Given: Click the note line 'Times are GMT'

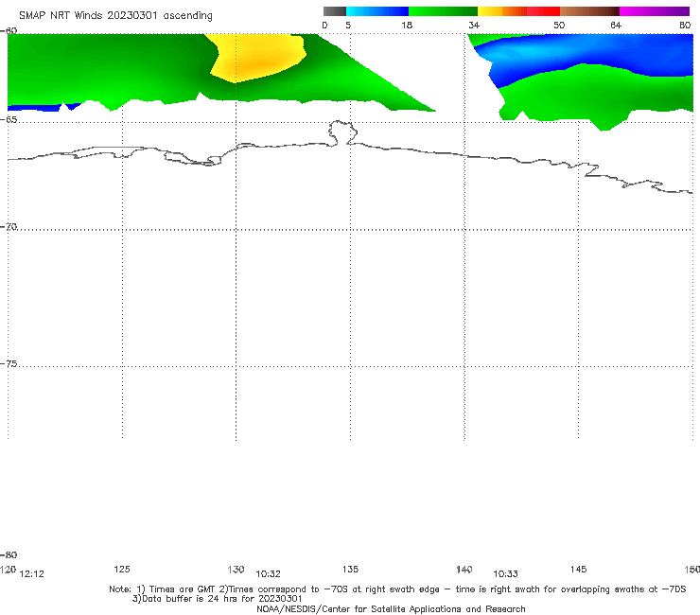Looking at the screenshot, I should pos(183,589).
